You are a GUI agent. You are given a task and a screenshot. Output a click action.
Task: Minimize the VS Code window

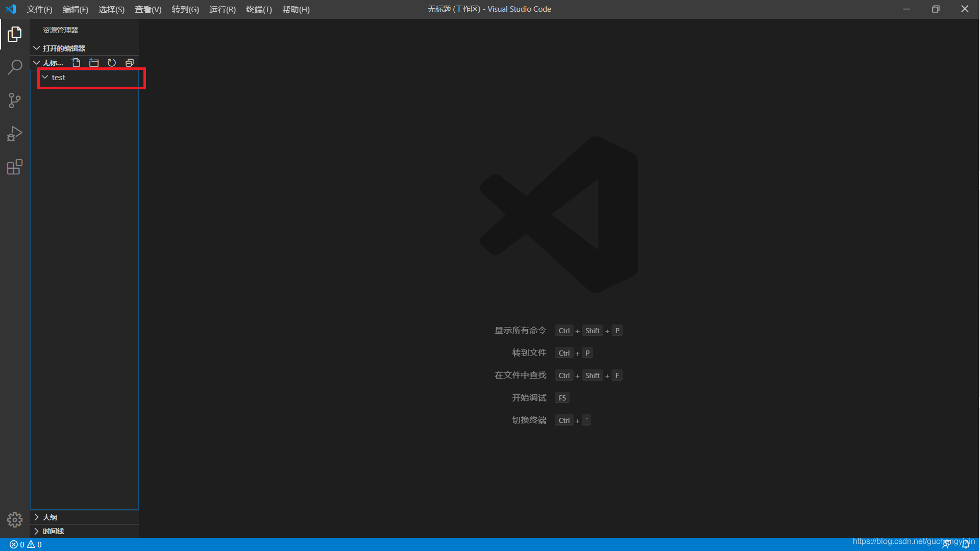pyautogui.click(x=906, y=9)
